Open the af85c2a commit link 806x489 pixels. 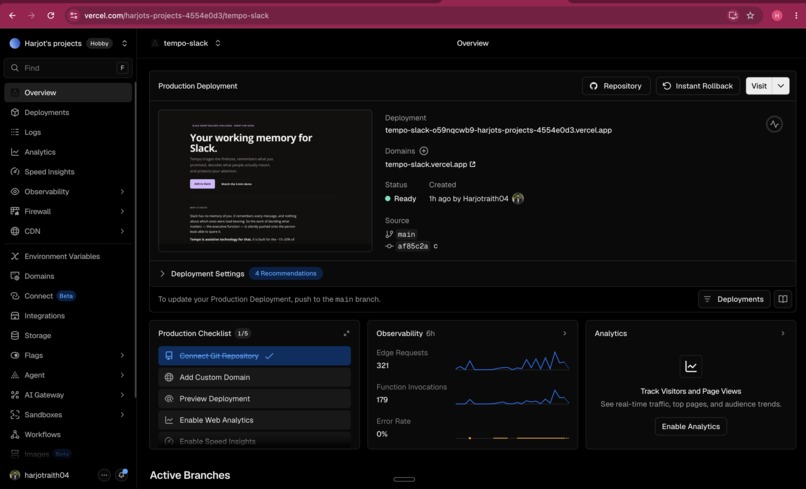pyautogui.click(x=412, y=246)
